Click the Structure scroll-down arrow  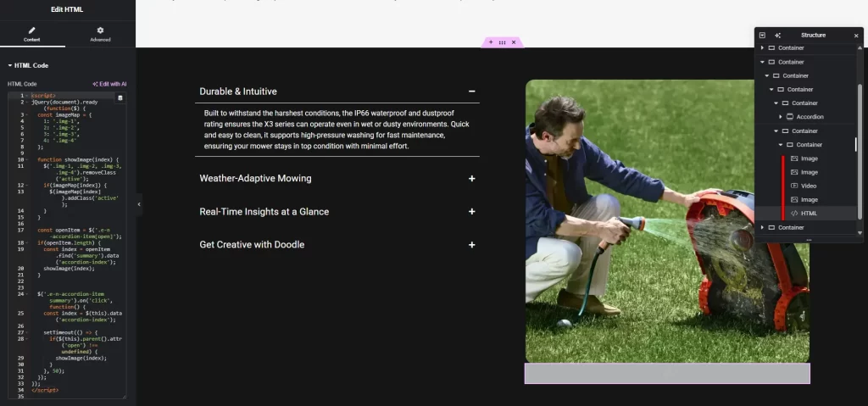[x=860, y=233]
